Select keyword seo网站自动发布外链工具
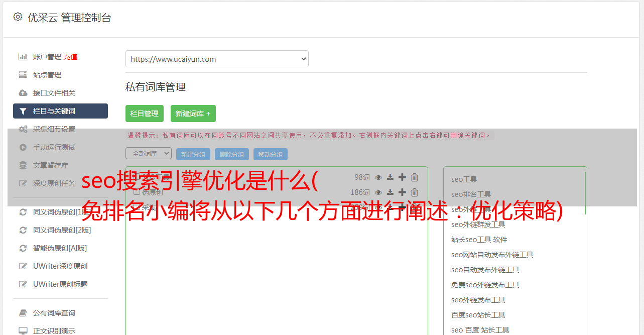This screenshot has width=644, height=335. click(x=492, y=255)
